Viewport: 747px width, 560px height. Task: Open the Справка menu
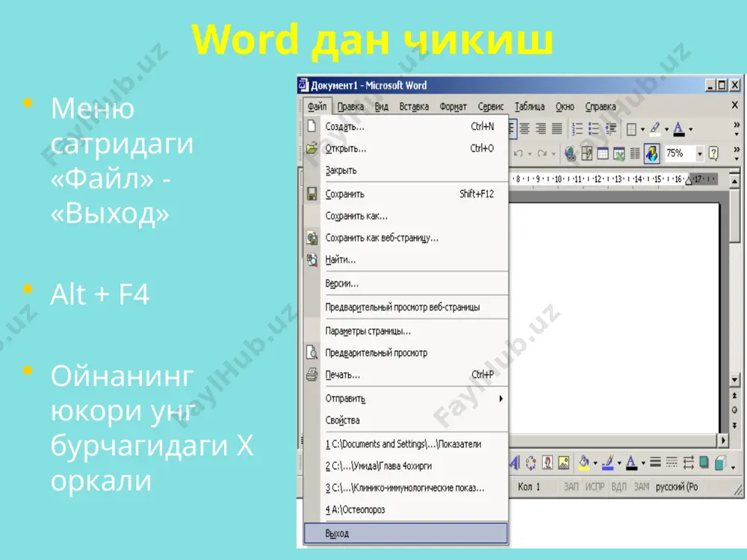pos(601,107)
